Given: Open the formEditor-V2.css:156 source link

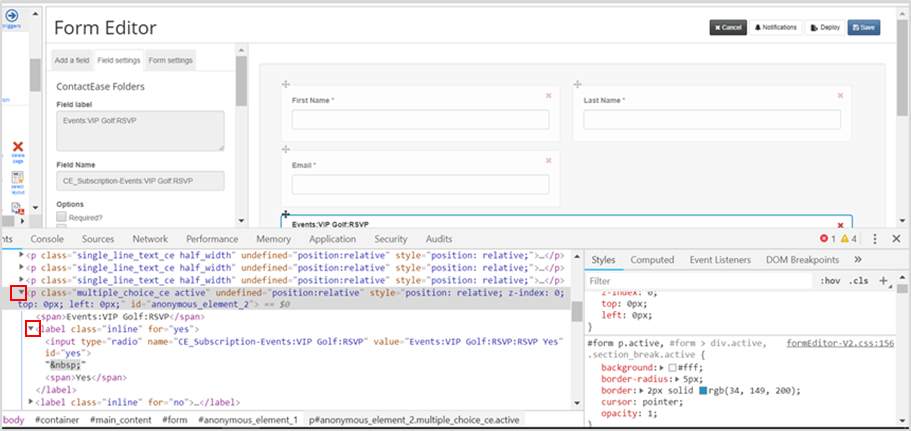Looking at the screenshot, I should tap(840, 343).
